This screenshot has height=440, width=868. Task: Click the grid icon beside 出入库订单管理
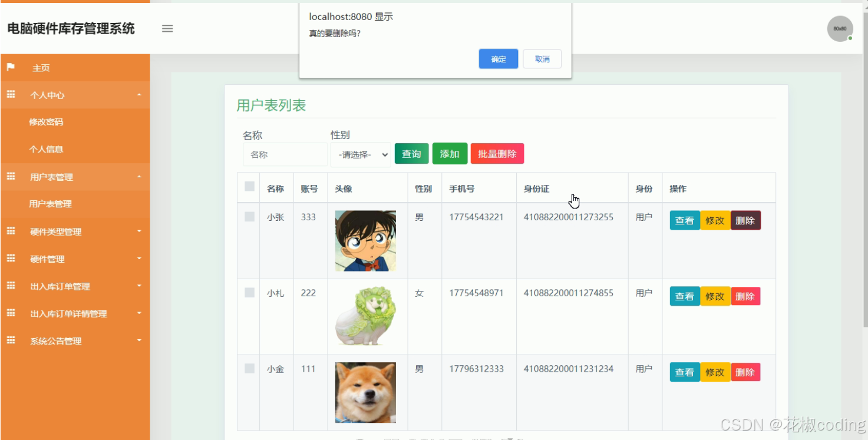[10, 286]
